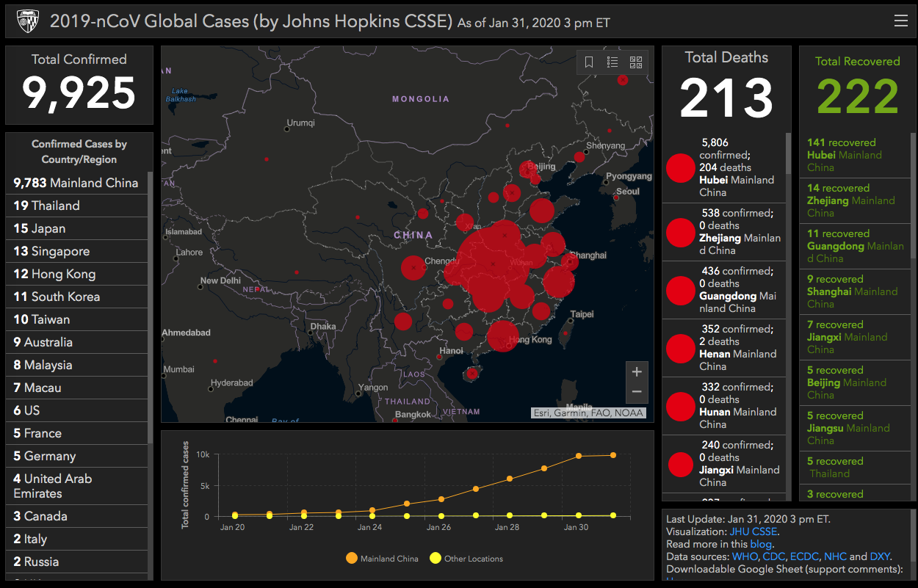Click the red circle beside Hunan deaths entry
This screenshot has height=588, width=918.
pos(681,406)
